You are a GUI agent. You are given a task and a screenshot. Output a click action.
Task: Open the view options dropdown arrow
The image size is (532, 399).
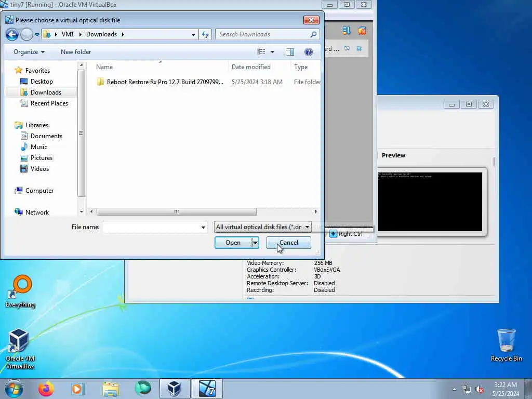click(x=272, y=52)
